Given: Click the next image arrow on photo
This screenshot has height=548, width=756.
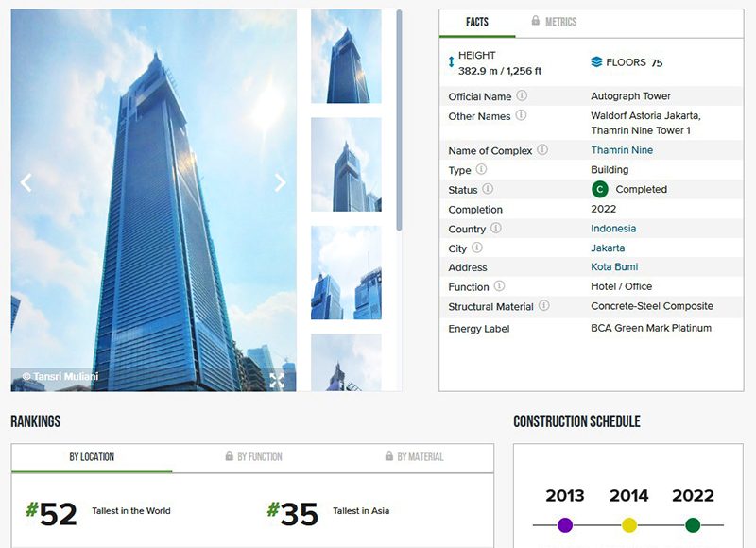Looking at the screenshot, I should [280, 183].
